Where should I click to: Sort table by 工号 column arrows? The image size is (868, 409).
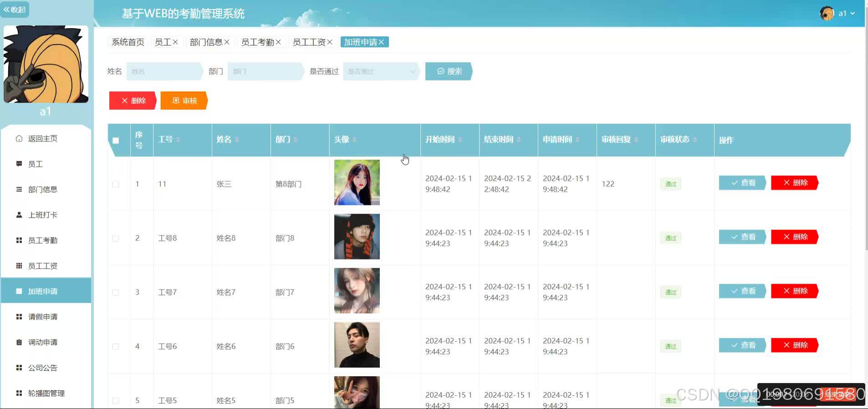[178, 139]
